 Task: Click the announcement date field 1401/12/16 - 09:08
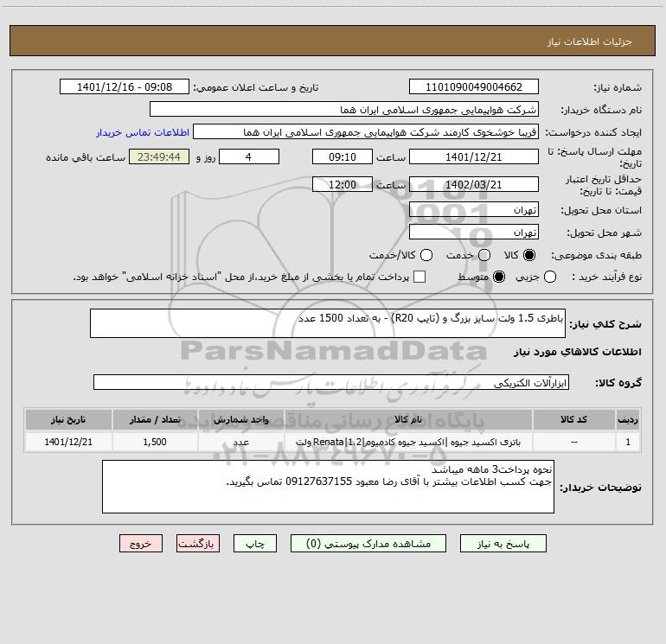click(125, 86)
